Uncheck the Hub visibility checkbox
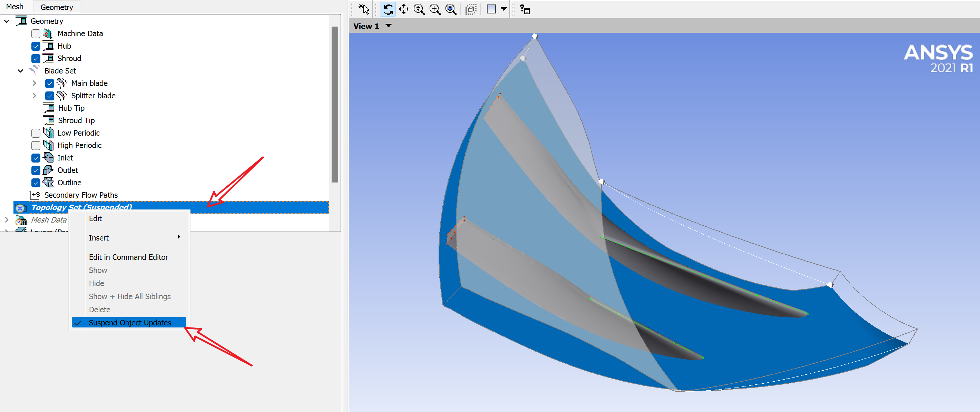This screenshot has height=412, width=980. 36,47
